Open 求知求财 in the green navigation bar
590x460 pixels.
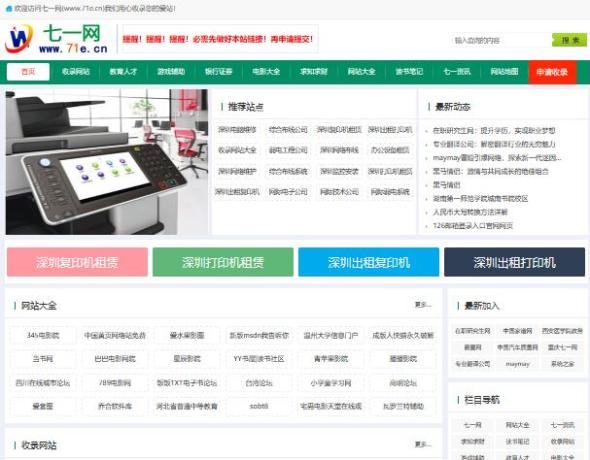[x=314, y=71]
